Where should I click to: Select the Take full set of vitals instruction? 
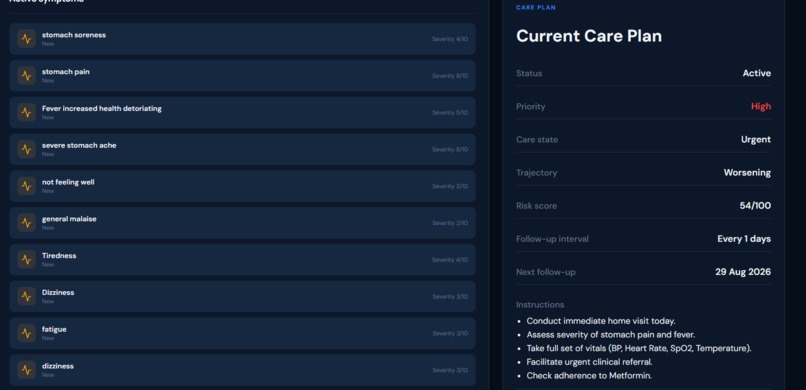click(x=639, y=348)
